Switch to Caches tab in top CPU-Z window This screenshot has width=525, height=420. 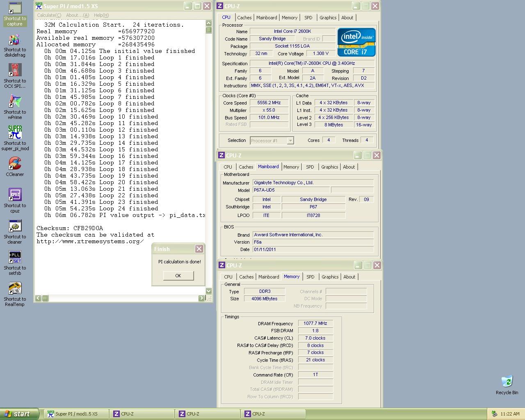[244, 18]
